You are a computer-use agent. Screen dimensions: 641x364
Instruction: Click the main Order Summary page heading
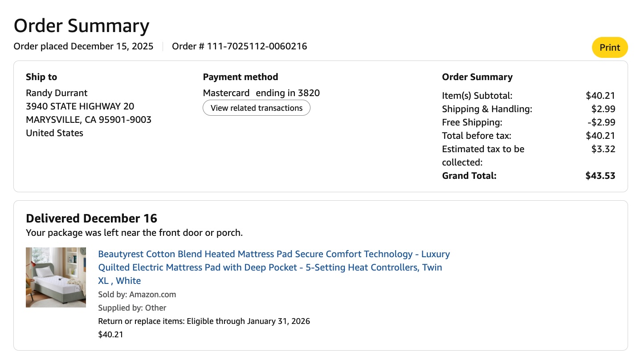click(82, 26)
